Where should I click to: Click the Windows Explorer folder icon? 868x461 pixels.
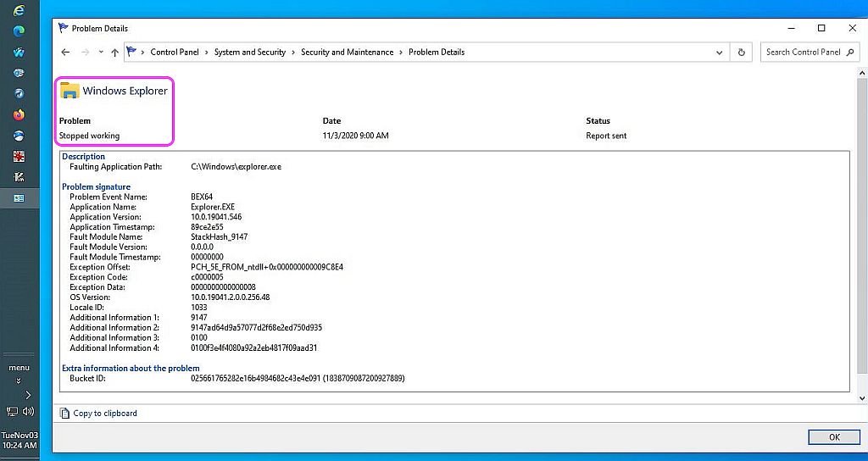click(70, 90)
